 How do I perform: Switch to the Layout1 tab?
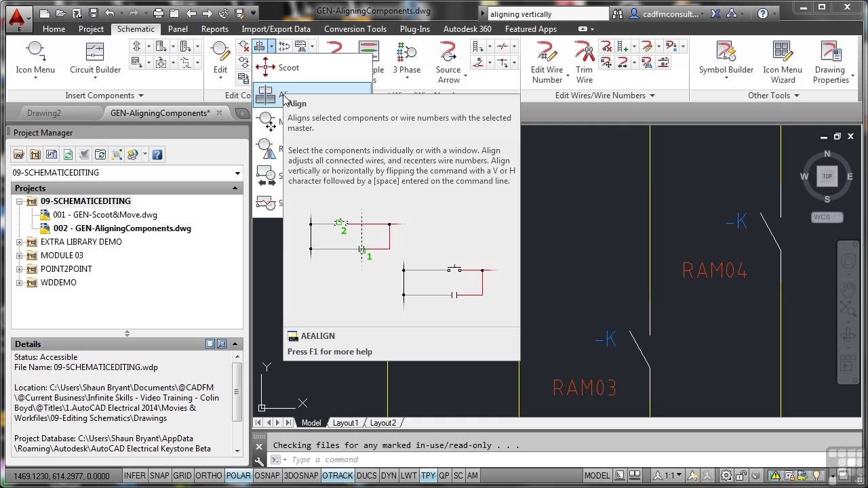pyautogui.click(x=345, y=423)
